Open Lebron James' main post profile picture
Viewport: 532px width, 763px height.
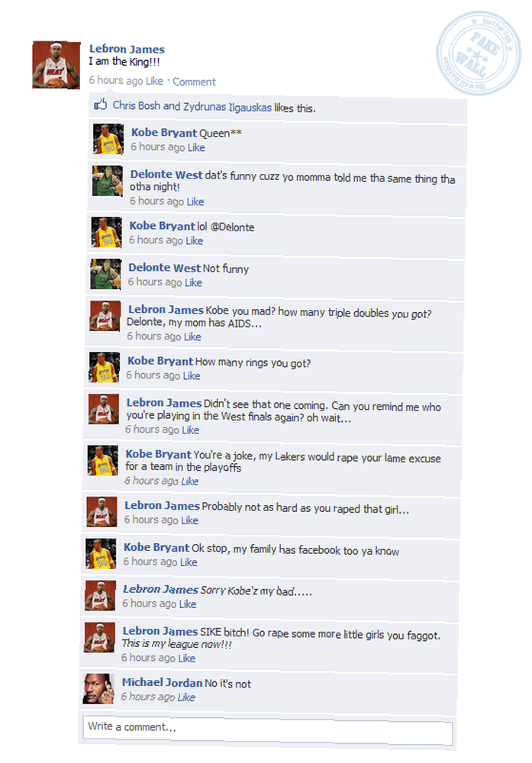pyautogui.click(x=56, y=65)
